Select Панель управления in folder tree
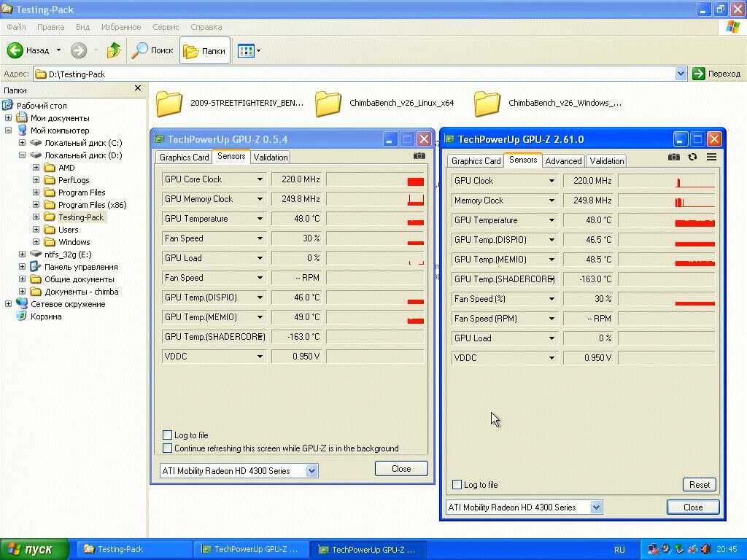Image resolution: width=747 pixels, height=560 pixels. [x=81, y=267]
